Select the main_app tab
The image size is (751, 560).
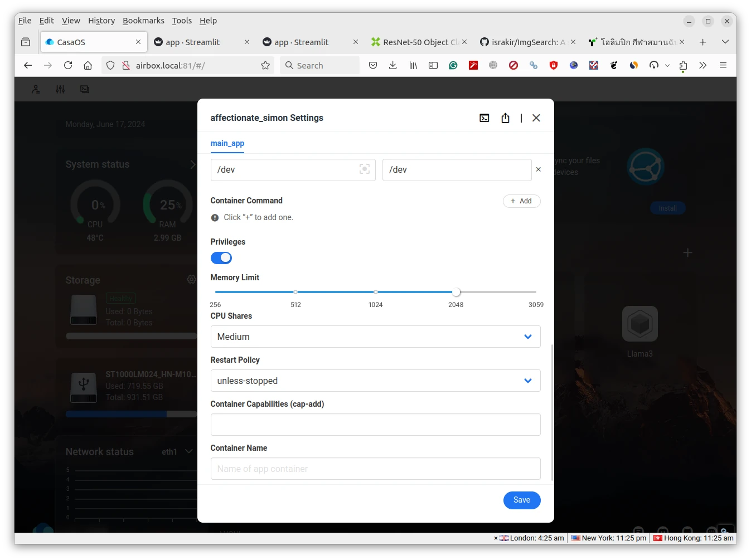pyautogui.click(x=227, y=143)
